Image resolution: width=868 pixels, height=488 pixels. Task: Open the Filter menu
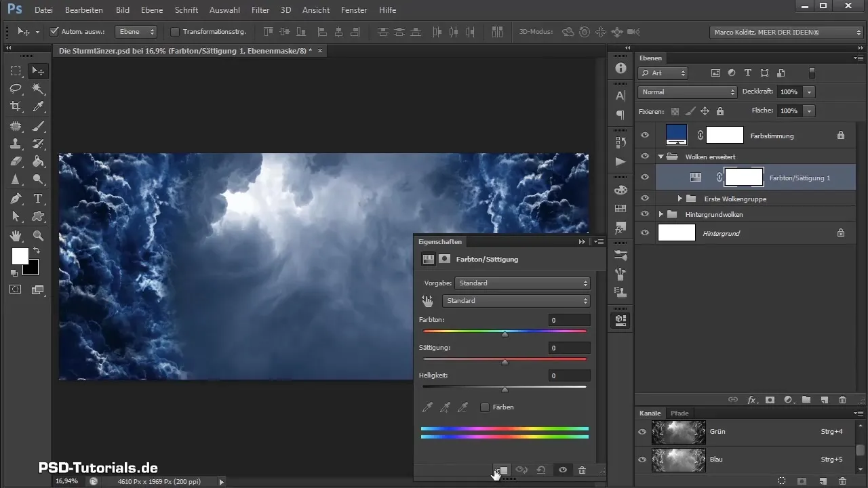[x=260, y=10]
